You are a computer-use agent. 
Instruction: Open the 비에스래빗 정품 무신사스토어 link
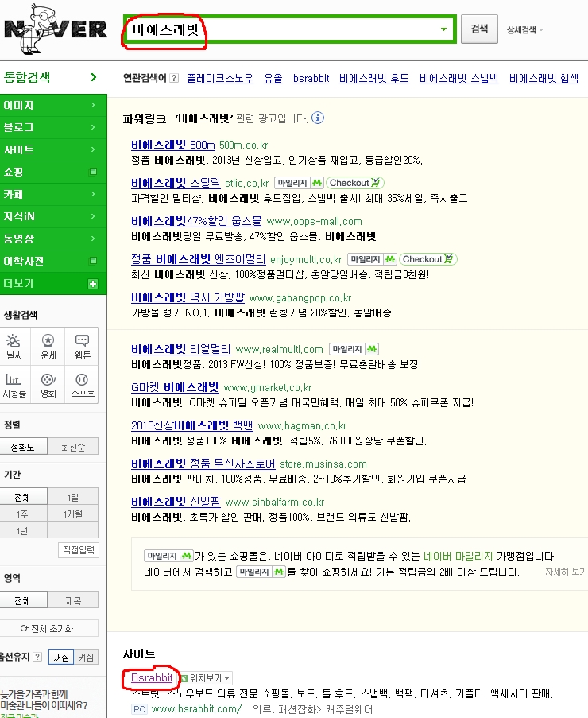coord(203,464)
